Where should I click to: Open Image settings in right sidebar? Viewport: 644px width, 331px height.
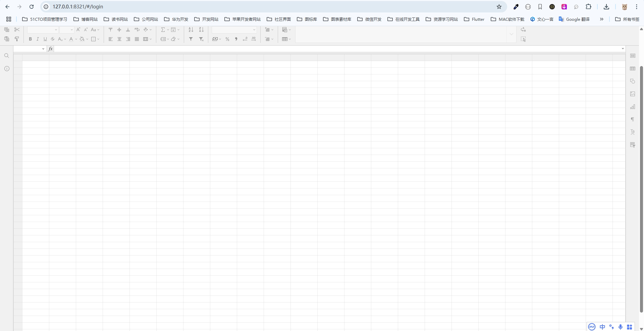click(x=633, y=94)
